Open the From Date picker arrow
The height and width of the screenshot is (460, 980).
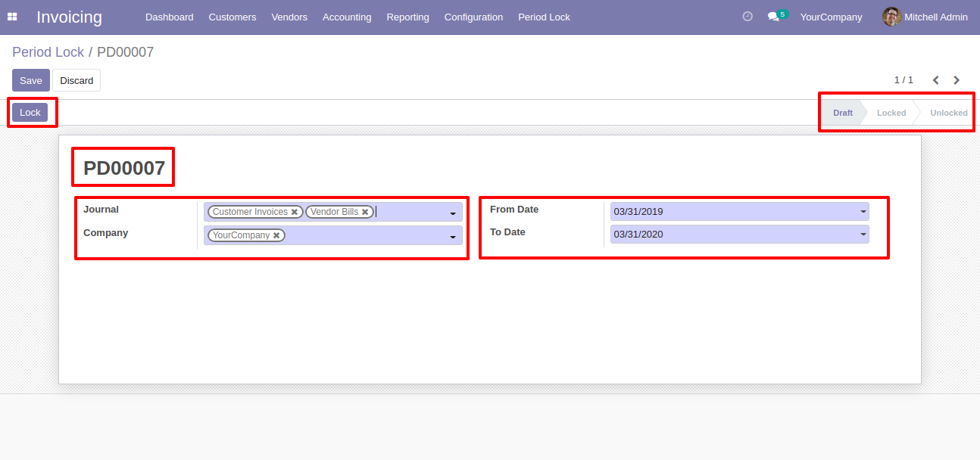863,212
